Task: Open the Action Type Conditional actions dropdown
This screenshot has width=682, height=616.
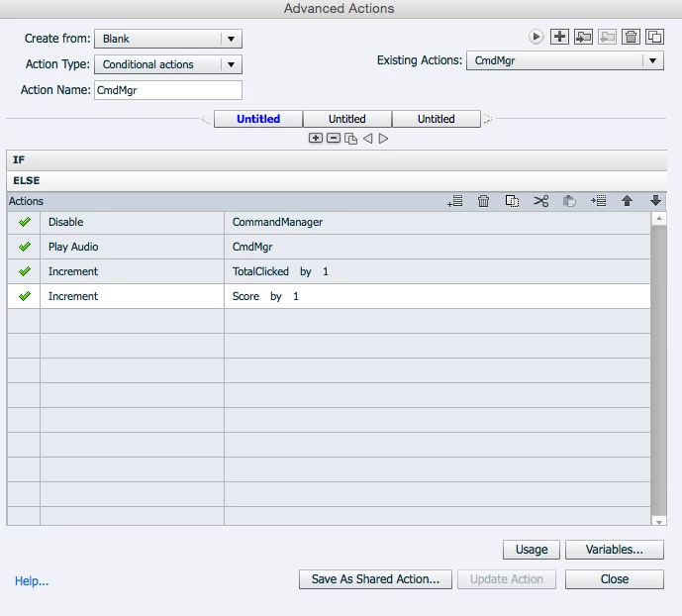Action: pos(168,64)
